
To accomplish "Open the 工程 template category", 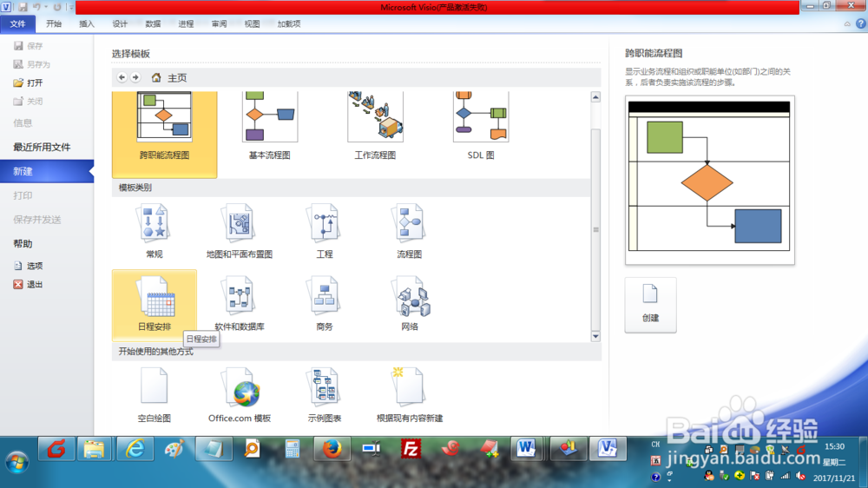I will (x=325, y=232).
